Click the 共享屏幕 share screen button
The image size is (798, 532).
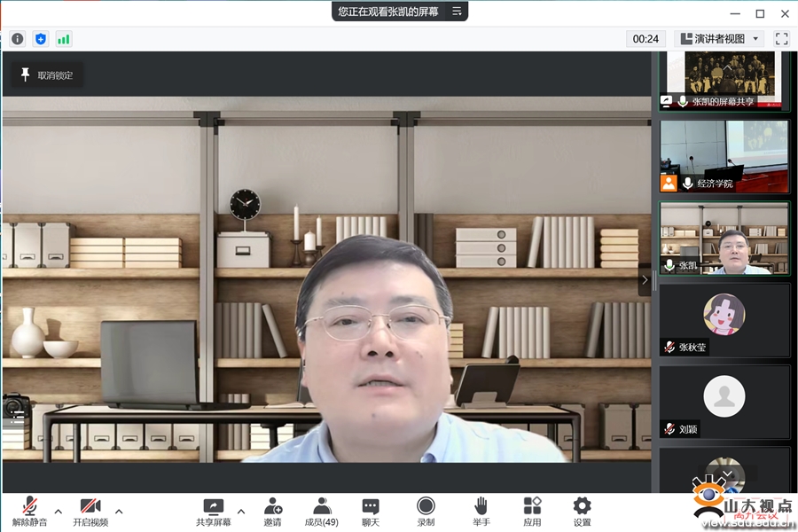pos(214,511)
